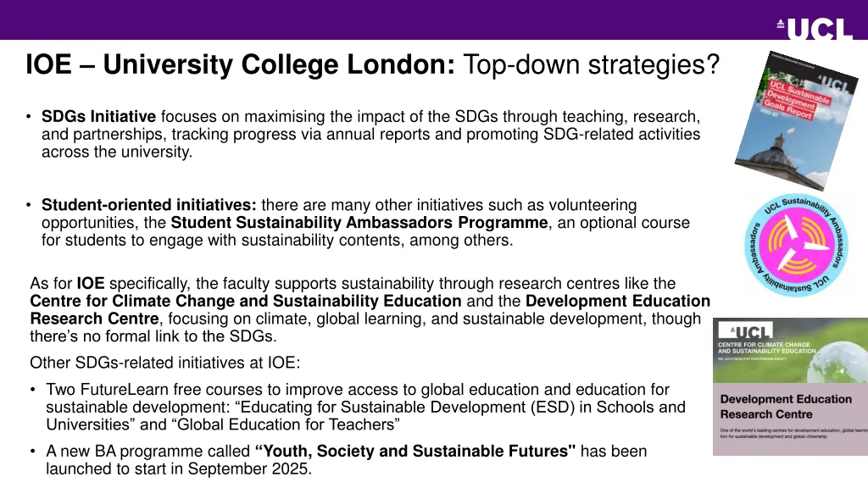Click the bold "Student-oriented initiatives:" heading

point(149,205)
